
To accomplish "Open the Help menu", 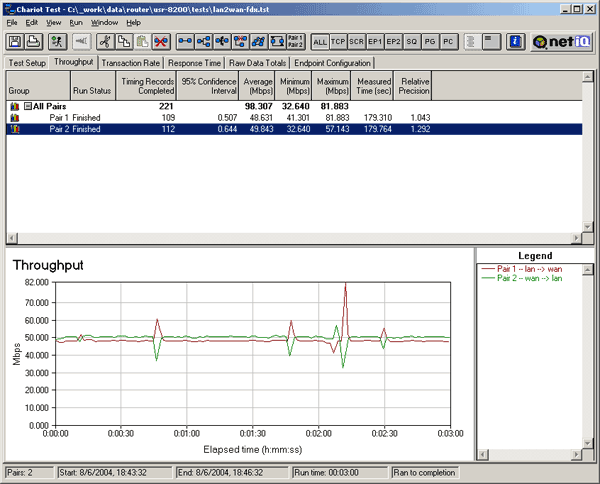I will click(134, 23).
